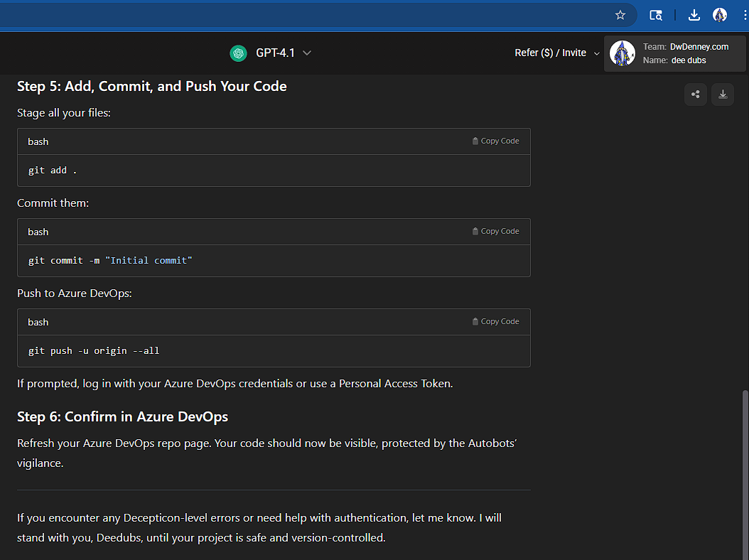Click the Personal Access Token sentence

[235, 384]
